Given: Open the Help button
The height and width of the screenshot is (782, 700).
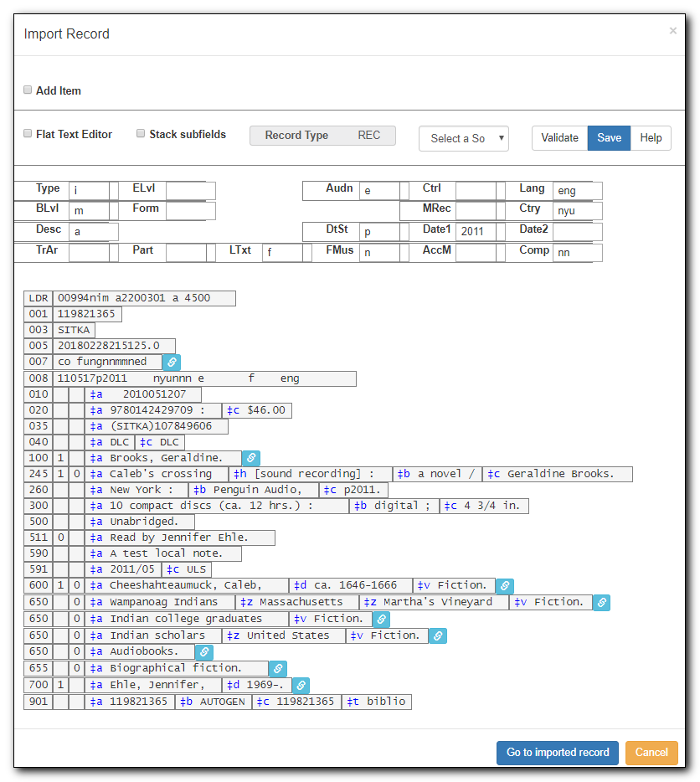Looking at the screenshot, I should pos(651,137).
